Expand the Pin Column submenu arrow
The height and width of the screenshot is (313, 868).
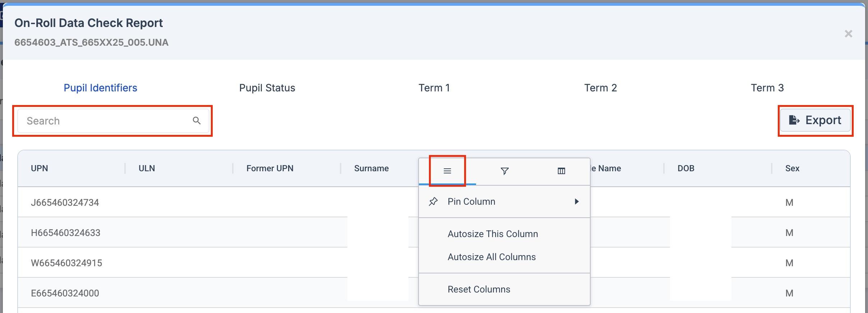point(577,201)
